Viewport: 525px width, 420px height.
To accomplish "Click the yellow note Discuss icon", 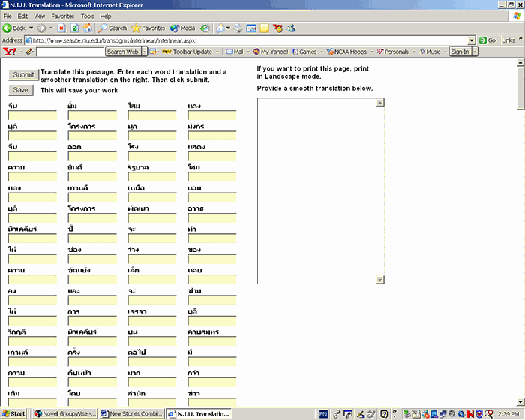I will (x=265, y=28).
